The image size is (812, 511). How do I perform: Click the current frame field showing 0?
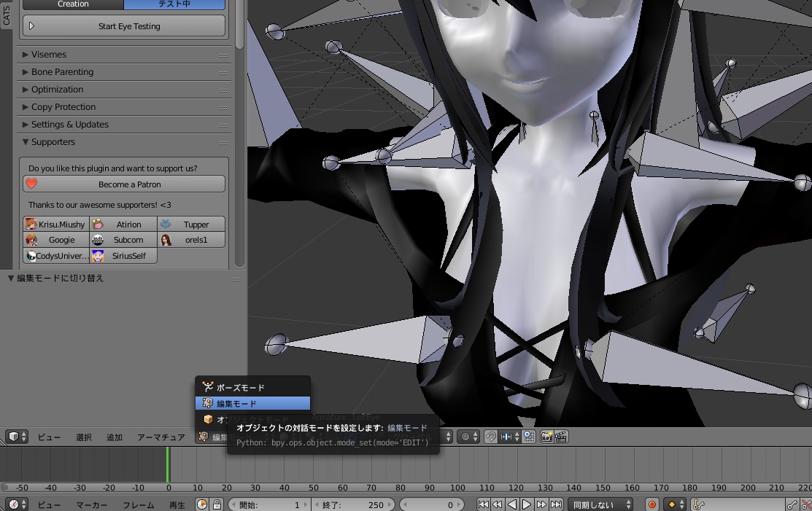coord(432,504)
